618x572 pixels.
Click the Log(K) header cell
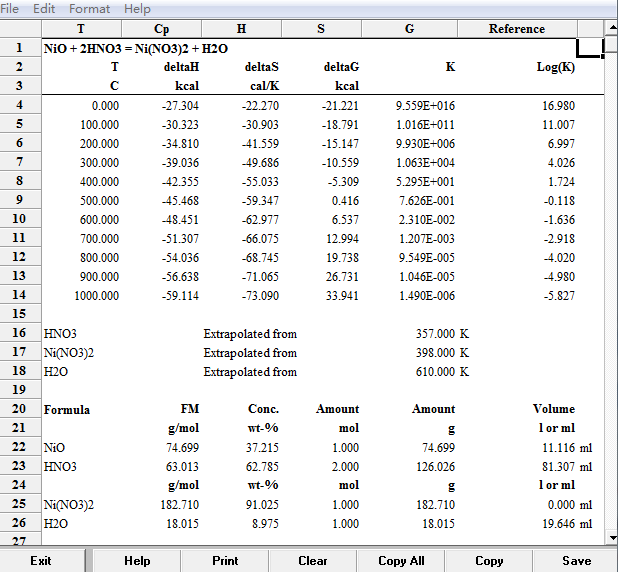(x=556, y=67)
